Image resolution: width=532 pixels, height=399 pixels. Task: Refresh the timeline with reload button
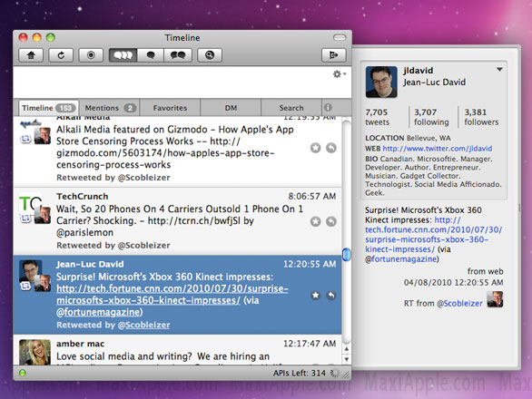tap(61, 55)
